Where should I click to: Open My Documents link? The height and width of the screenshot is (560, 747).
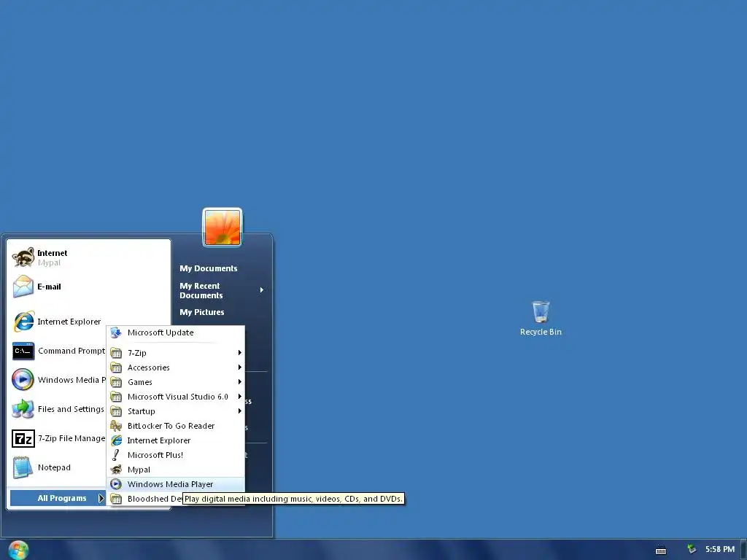208,268
